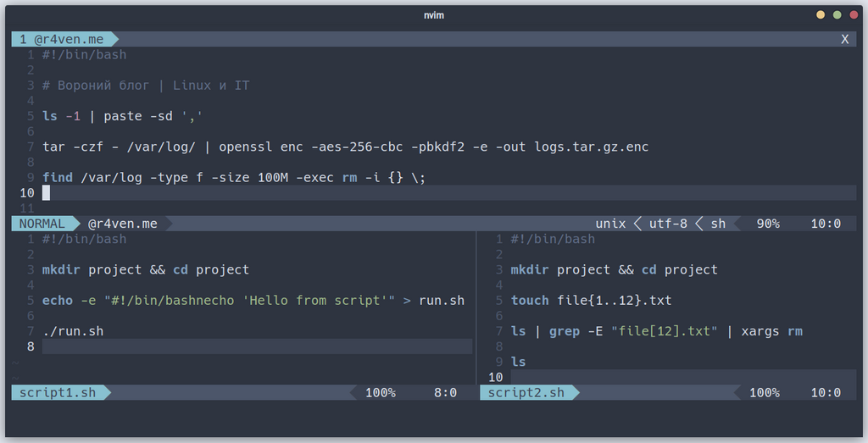Click 'run.sh' redirect target in script1.sh

click(441, 301)
